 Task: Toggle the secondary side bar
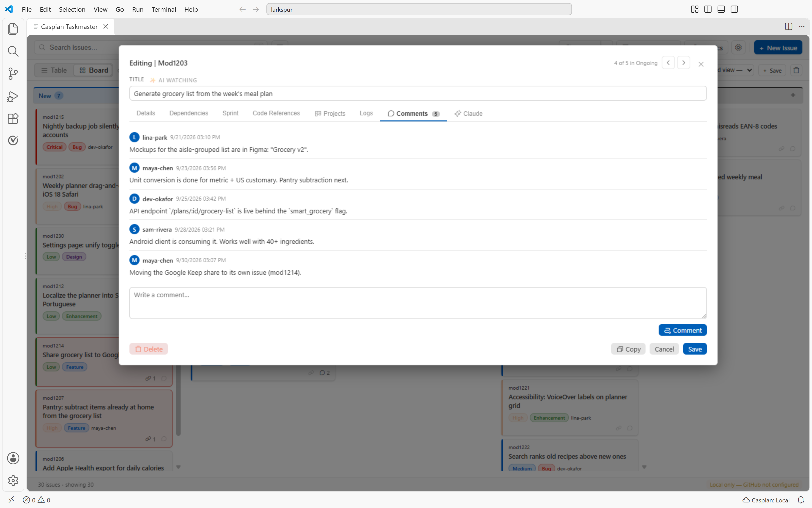click(734, 9)
